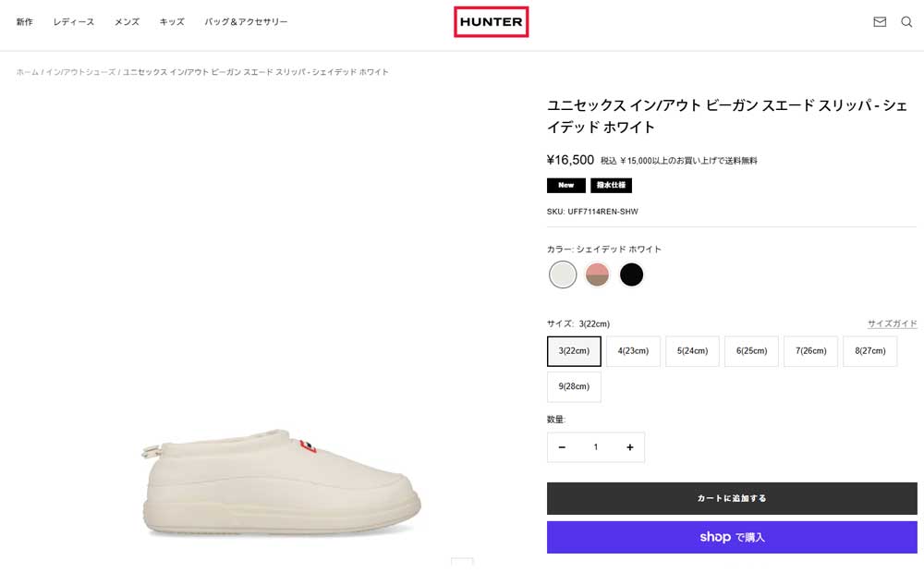Open the search magnifier icon
This screenshot has width=924, height=573.
[906, 22]
